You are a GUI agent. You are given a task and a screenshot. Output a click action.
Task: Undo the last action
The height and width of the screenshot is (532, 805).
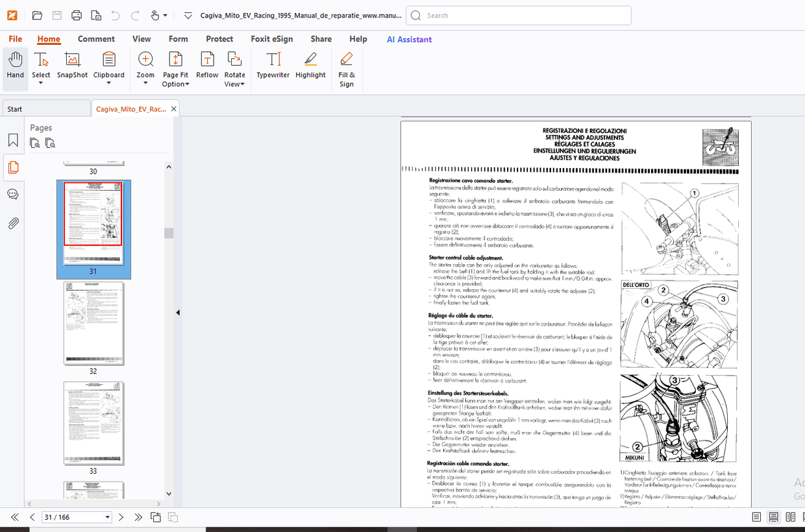coord(116,16)
